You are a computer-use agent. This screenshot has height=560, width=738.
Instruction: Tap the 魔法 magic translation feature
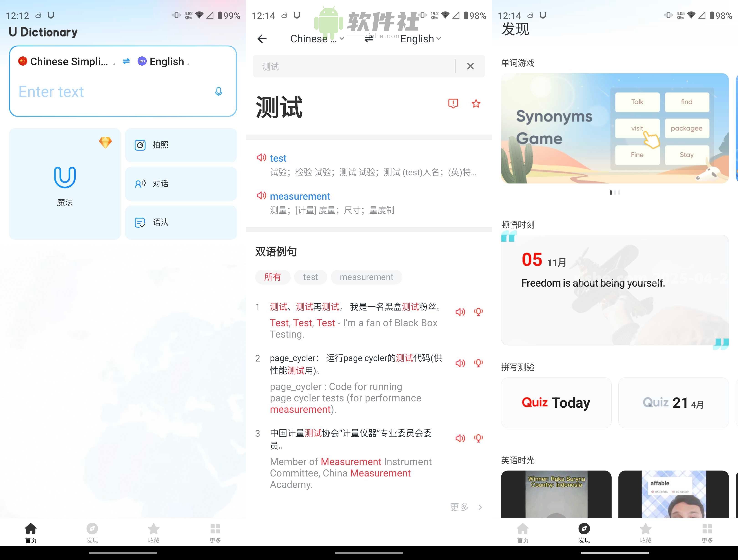[64, 184]
